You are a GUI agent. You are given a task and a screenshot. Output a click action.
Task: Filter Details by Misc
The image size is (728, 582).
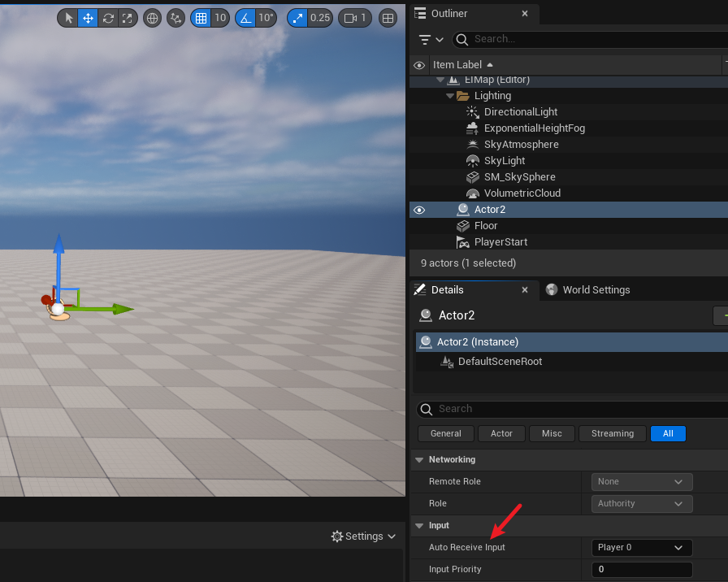552,433
